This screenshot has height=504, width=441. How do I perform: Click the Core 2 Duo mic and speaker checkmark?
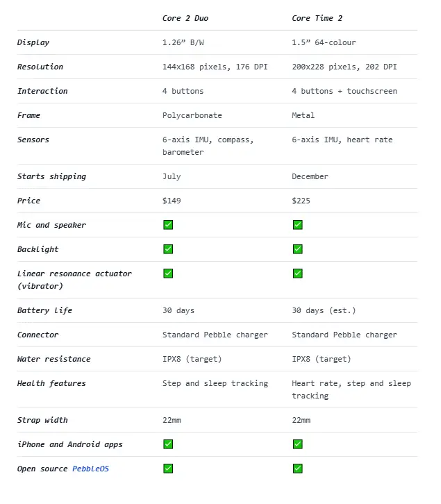click(x=168, y=225)
